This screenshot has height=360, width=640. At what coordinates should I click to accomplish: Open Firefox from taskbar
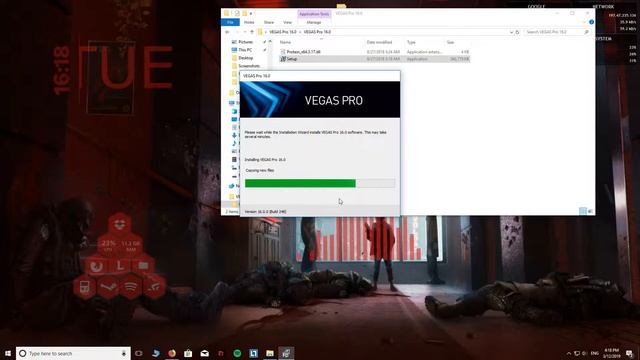(x=172, y=353)
